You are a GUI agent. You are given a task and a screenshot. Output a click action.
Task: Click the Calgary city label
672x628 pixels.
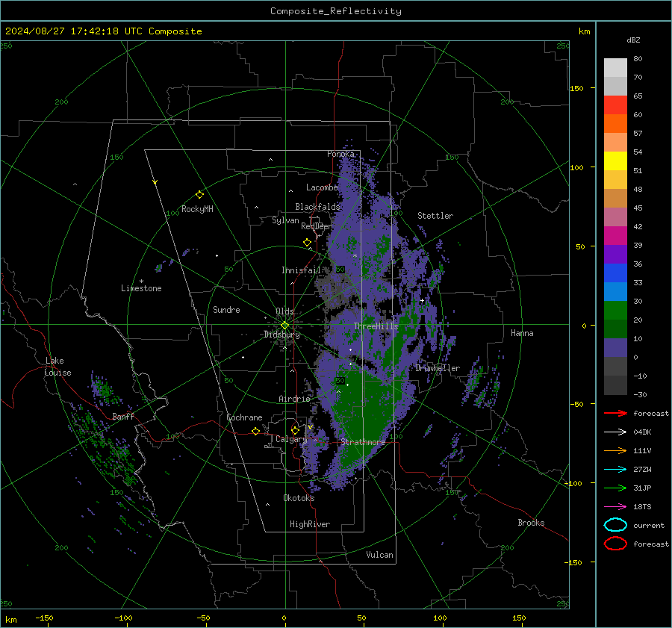point(291,439)
